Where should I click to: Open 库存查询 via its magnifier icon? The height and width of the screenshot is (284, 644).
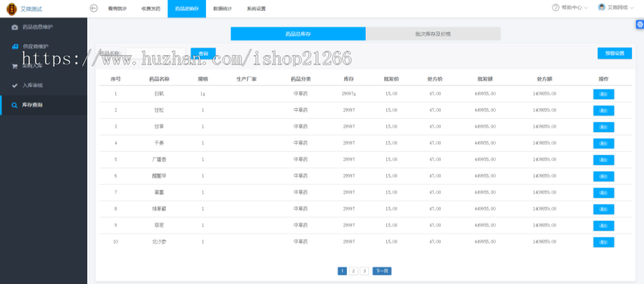pos(15,105)
